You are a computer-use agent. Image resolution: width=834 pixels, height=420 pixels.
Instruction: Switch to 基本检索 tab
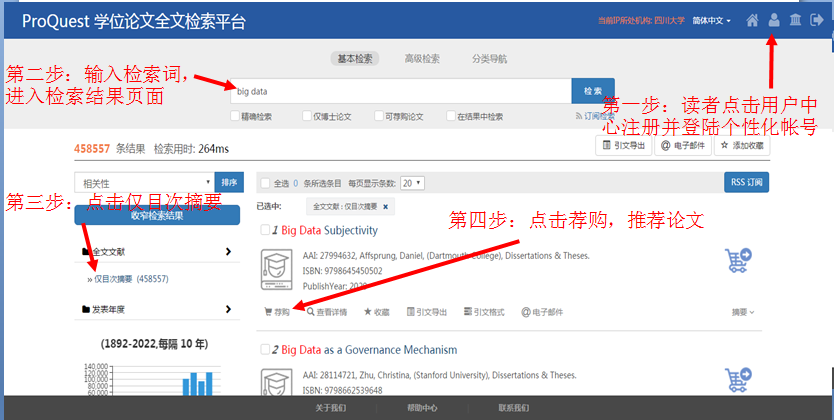355,59
